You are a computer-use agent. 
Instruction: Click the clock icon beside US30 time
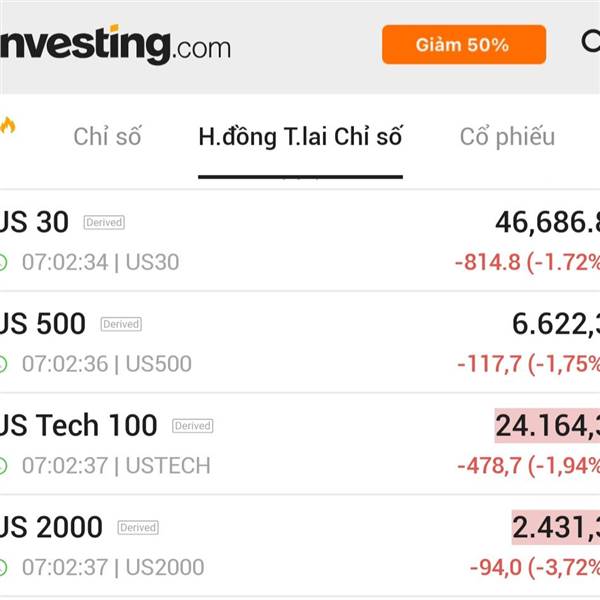[3, 263]
